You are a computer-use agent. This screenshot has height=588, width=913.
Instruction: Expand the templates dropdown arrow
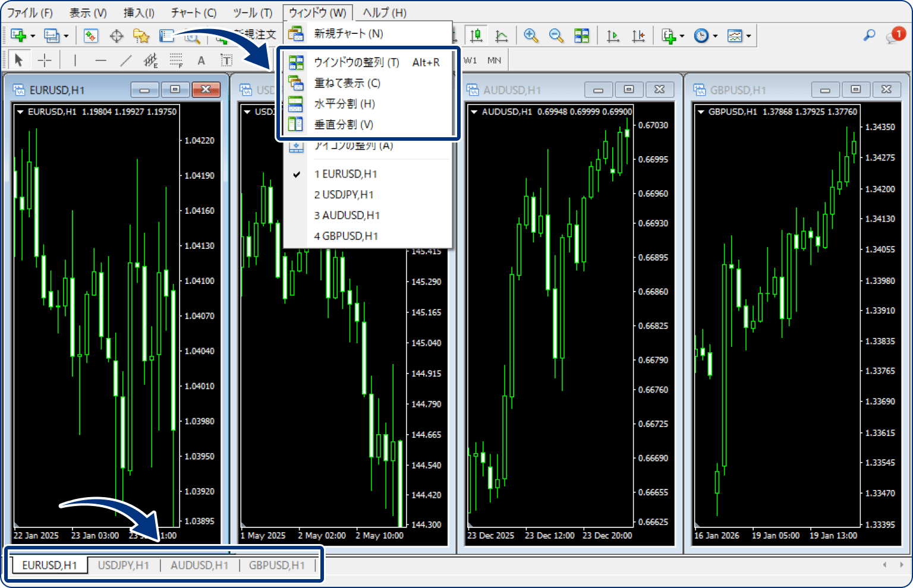coord(748,36)
